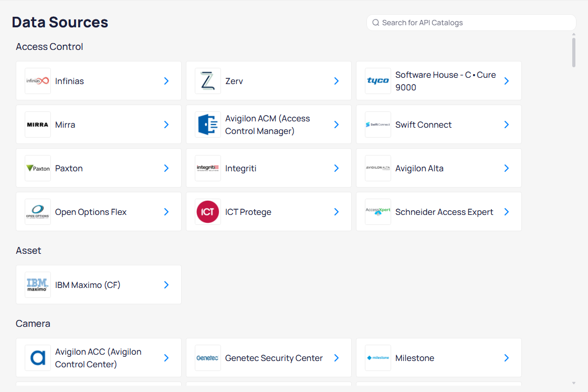
Task: Click the MIRRA logo icon
Action: coord(37,125)
